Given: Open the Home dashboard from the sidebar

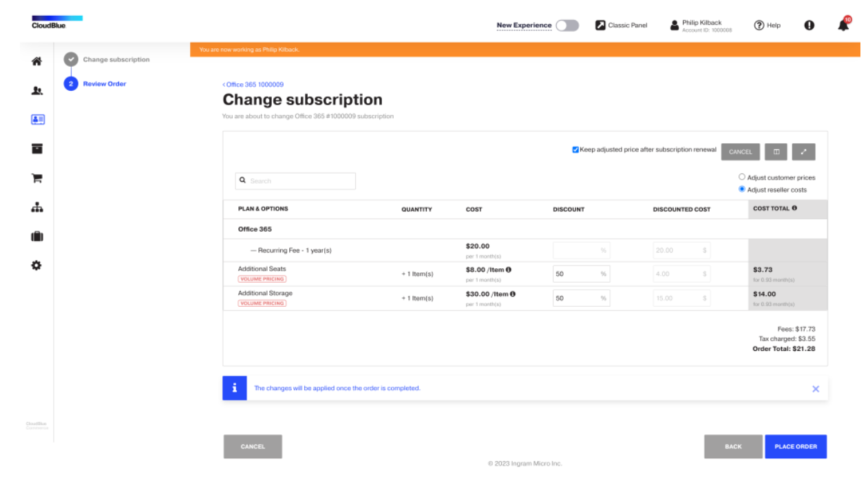Looking at the screenshot, I should [x=36, y=61].
